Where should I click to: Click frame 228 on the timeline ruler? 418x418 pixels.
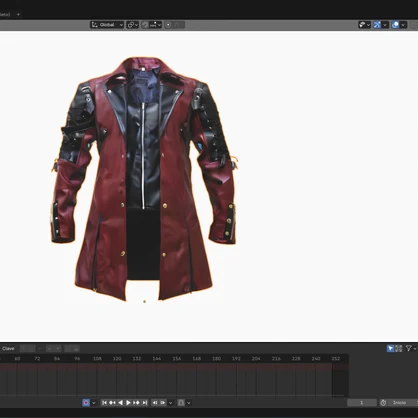(296, 359)
